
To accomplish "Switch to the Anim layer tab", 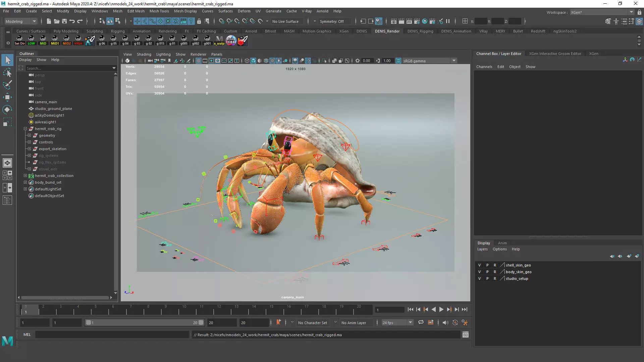I will tap(502, 243).
